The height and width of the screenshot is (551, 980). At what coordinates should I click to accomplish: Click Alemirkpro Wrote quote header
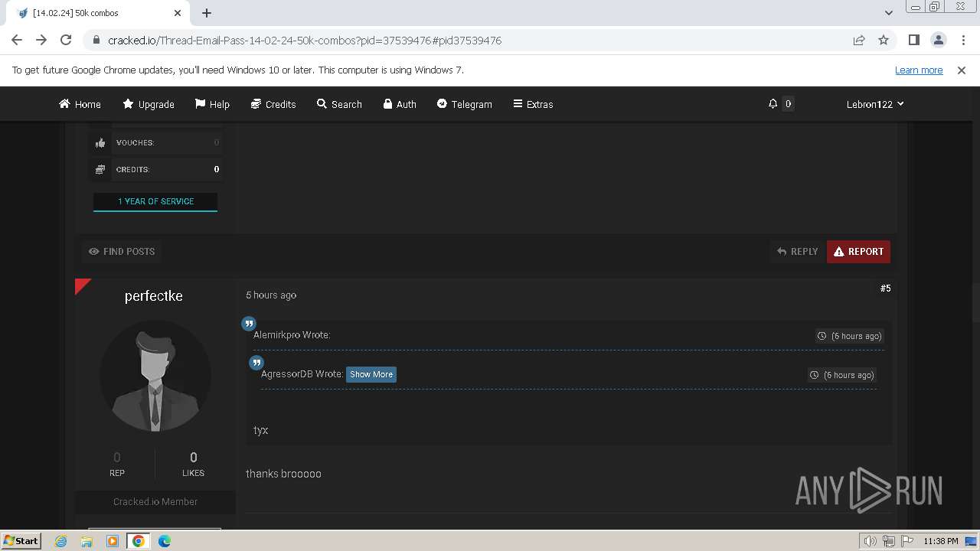[292, 335]
